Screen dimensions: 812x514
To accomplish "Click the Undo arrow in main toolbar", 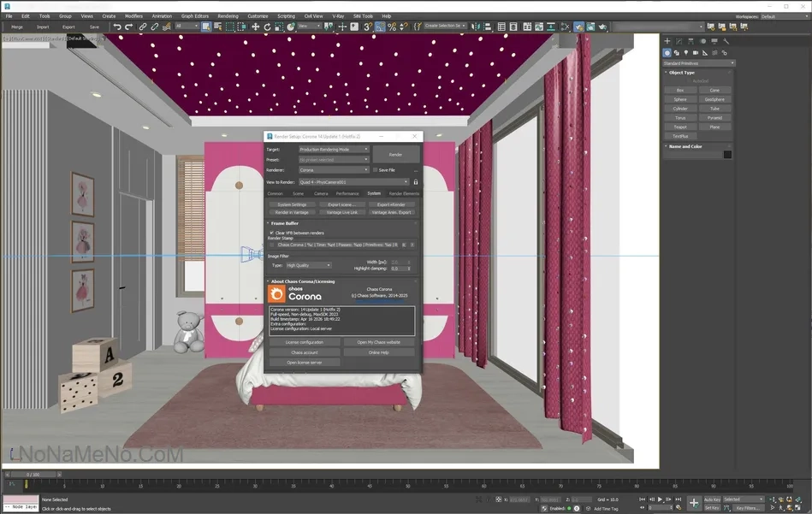I will (x=117, y=27).
